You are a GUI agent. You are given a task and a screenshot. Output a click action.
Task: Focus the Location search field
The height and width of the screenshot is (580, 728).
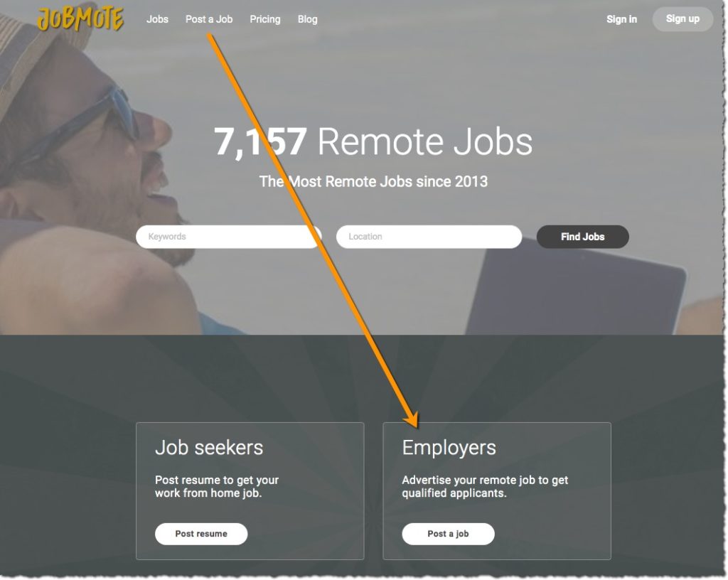tap(429, 237)
